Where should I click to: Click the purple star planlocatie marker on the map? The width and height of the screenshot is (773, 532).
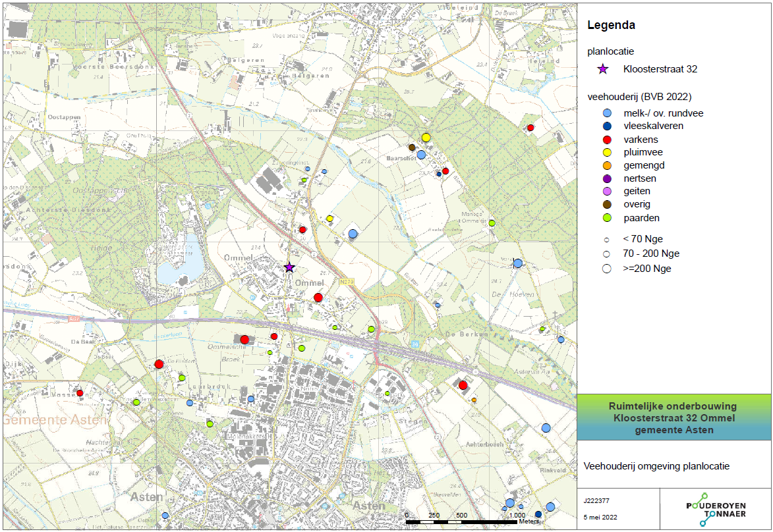289,267
